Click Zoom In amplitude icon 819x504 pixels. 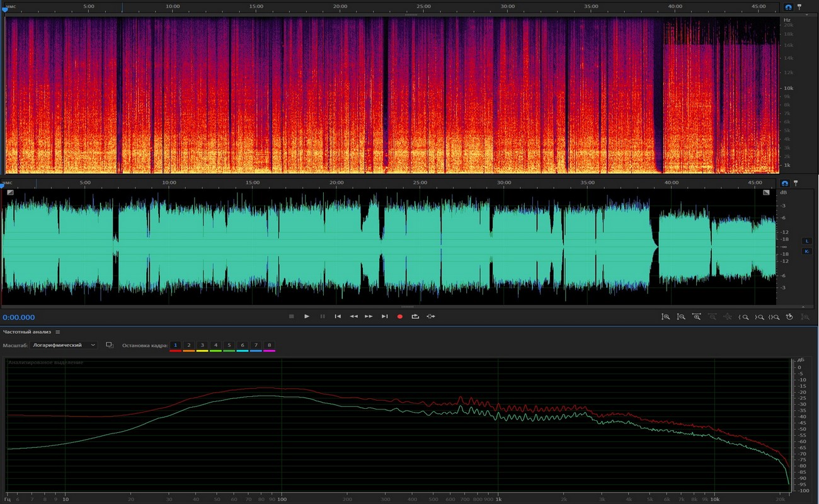(x=665, y=317)
